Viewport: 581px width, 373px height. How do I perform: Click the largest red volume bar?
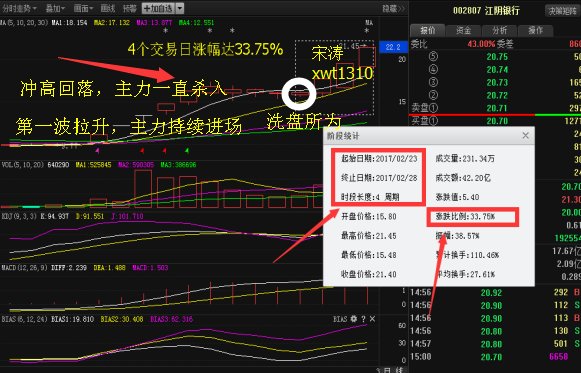point(143,189)
